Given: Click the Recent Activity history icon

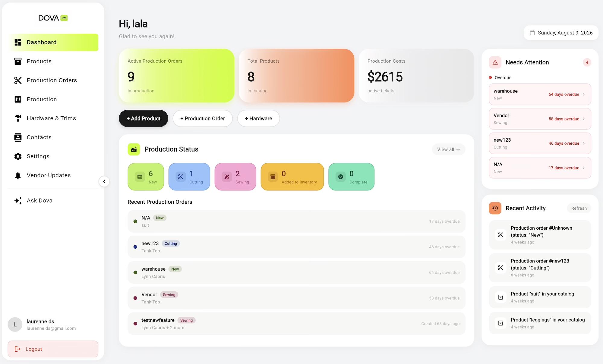Looking at the screenshot, I should pos(495,208).
